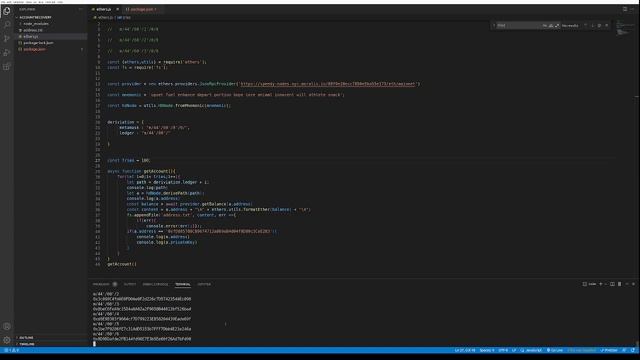
Task: Toggle Find in Selection
Action: click(600, 25)
